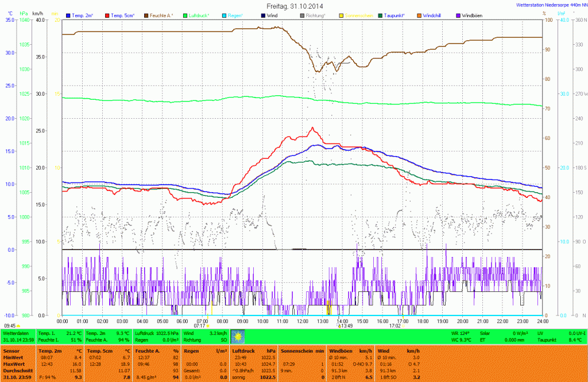Click the red Temp. 5cm legend square
Image resolution: width=588 pixels, height=382 pixels.
click(x=107, y=15)
